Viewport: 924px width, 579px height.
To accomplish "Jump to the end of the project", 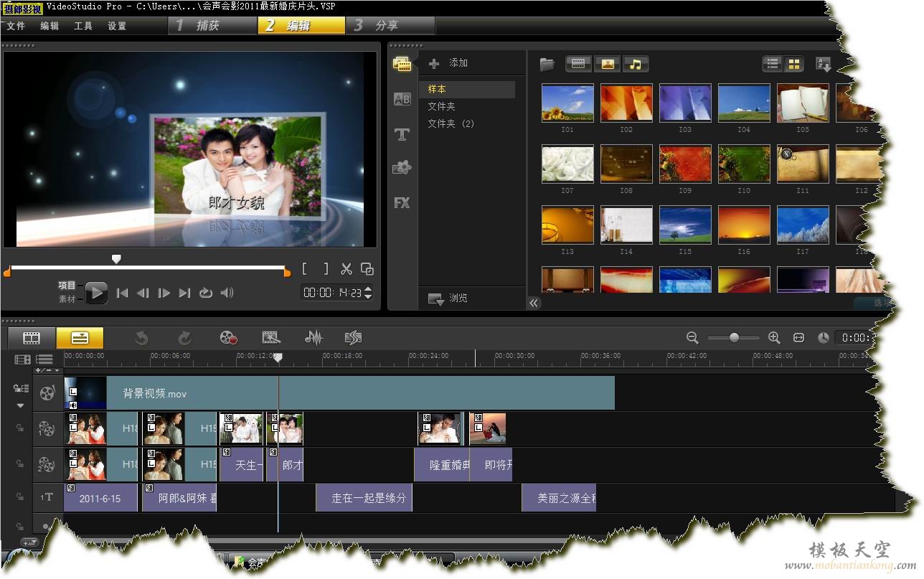I will 185,293.
